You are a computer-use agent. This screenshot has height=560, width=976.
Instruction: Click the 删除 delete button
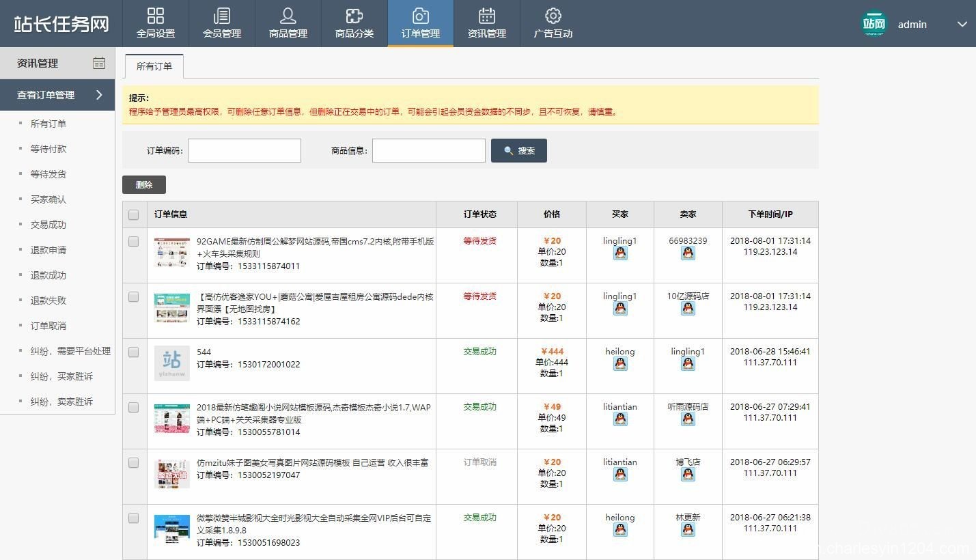(x=143, y=184)
